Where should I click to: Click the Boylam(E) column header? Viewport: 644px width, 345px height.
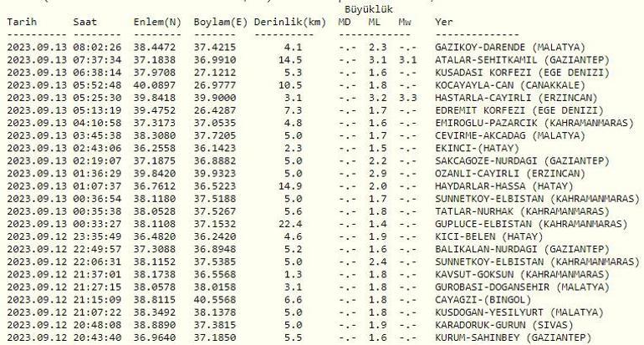coord(221,23)
